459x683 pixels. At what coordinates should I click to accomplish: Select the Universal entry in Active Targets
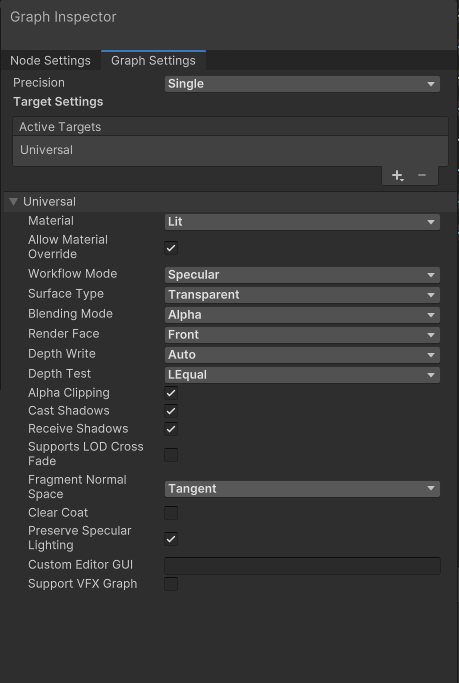(x=230, y=150)
